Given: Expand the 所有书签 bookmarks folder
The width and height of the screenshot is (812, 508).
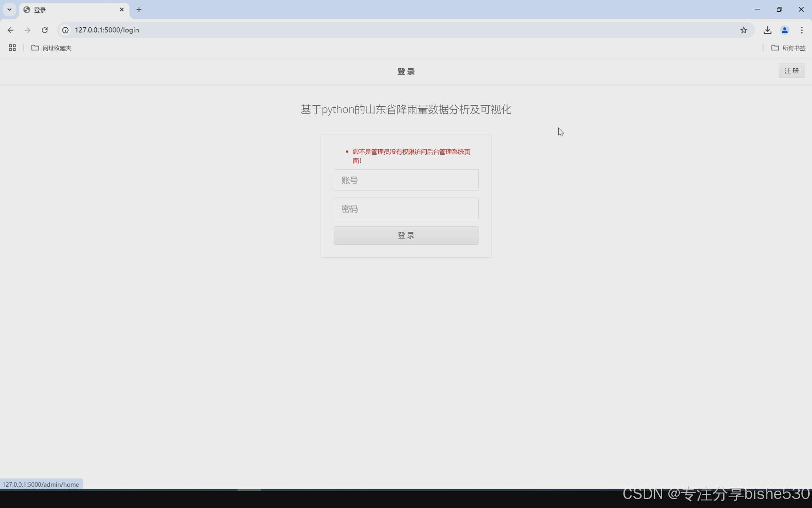Looking at the screenshot, I should tap(789, 48).
